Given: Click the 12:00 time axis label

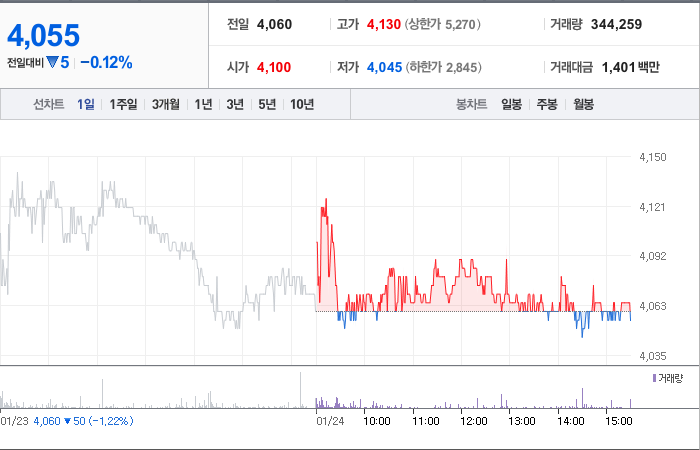Looking at the screenshot, I should (x=474, y=421).
